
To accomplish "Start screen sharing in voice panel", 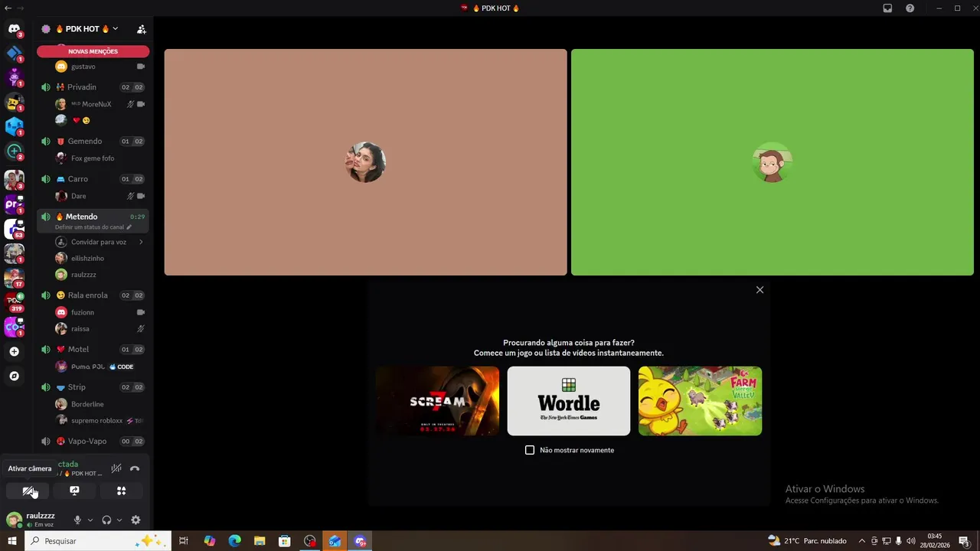I will point(74,491).
